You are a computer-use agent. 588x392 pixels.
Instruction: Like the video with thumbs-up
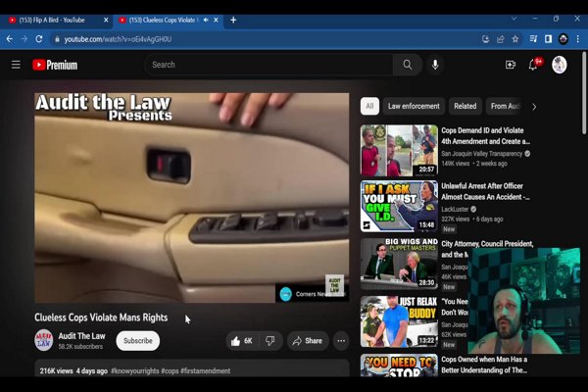coord(241,341)
